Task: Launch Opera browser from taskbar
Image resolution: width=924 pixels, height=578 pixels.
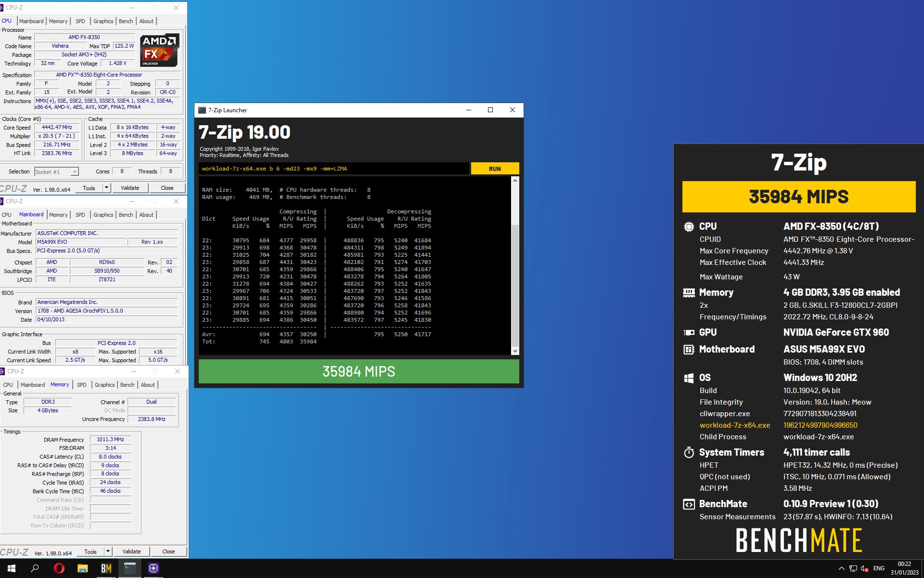Action: coord(59,568)
